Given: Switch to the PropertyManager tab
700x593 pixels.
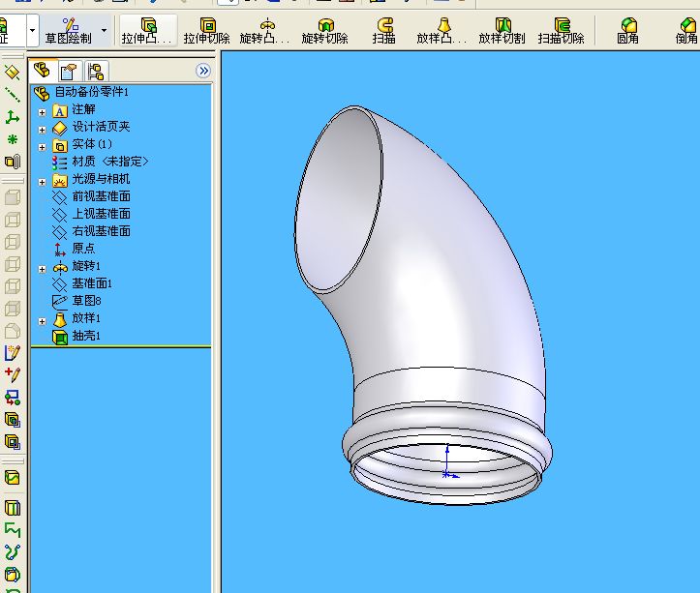Looking at the screenshot, I should 69,72.
